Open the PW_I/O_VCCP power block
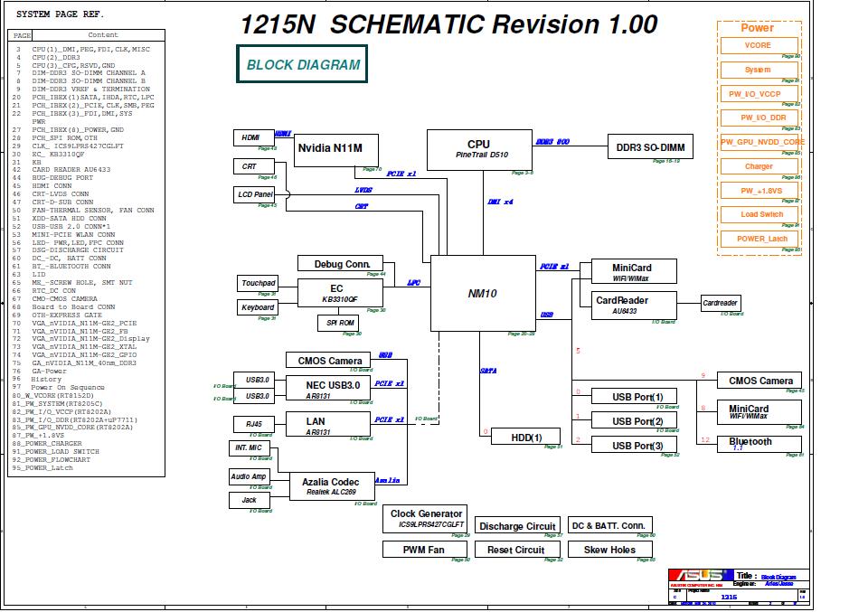 pyautogui.click(x=759, y=94)
